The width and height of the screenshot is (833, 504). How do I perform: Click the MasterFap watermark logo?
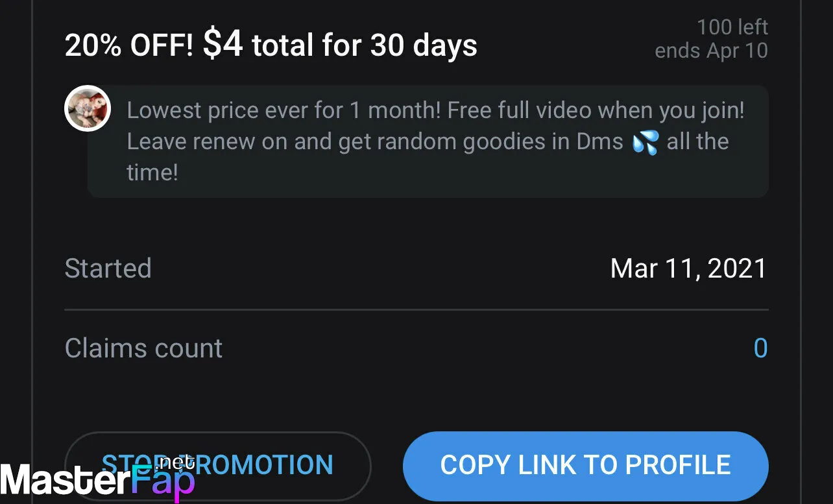pyautogui.click(x=97, y=480)
